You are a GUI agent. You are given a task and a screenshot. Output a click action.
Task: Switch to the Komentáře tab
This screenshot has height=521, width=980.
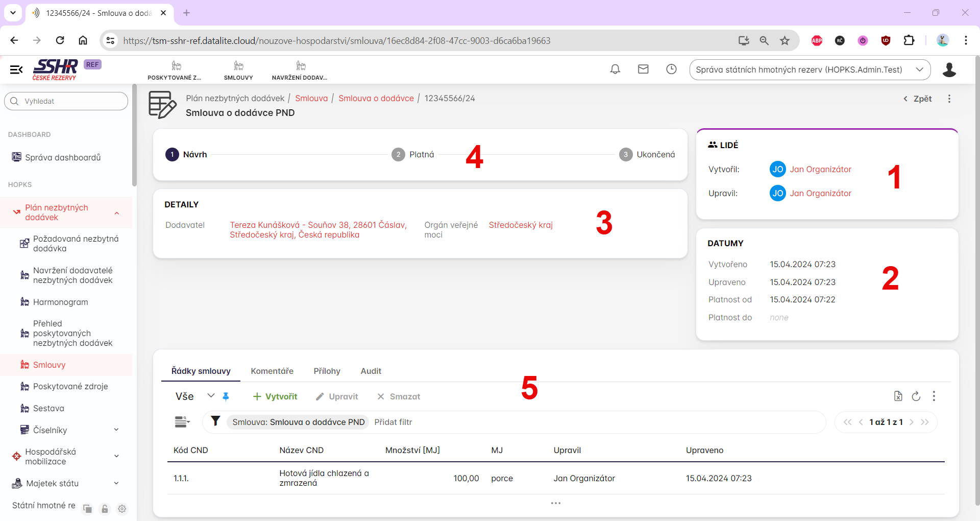point(272,371)
